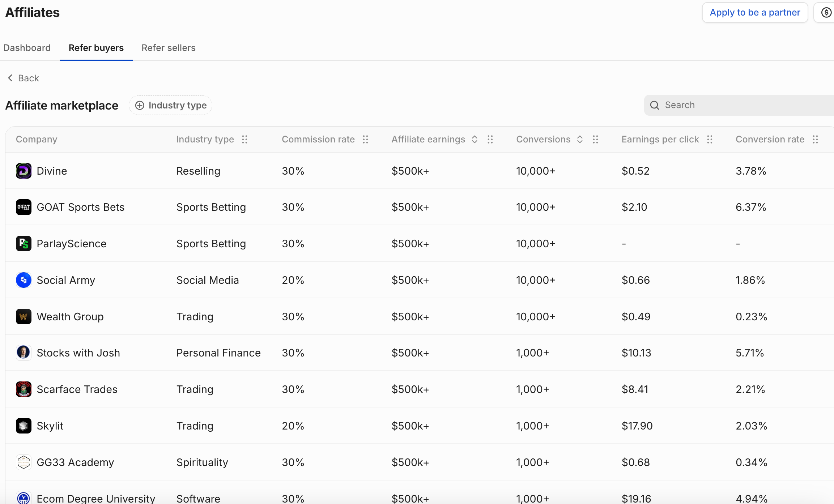Sort by Affiliate earnings arrows
This screenshot has width=834, height=504.
point(475,140)
